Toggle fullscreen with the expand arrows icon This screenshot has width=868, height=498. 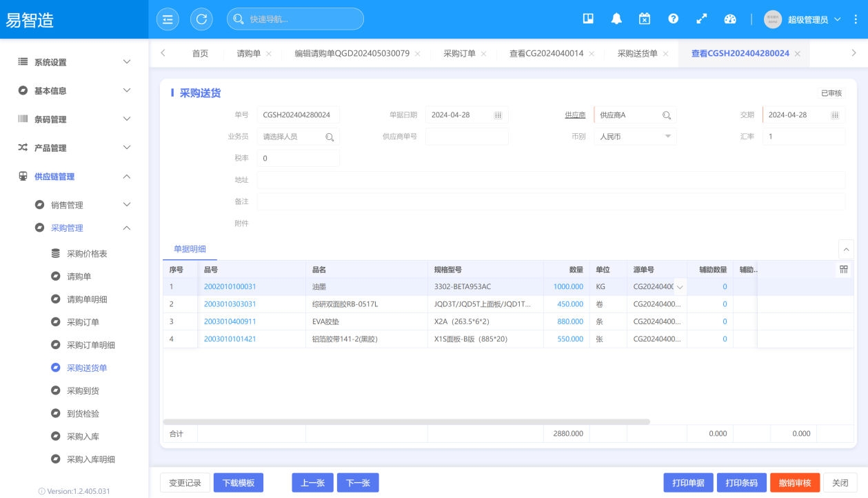[x=701, y=19]
